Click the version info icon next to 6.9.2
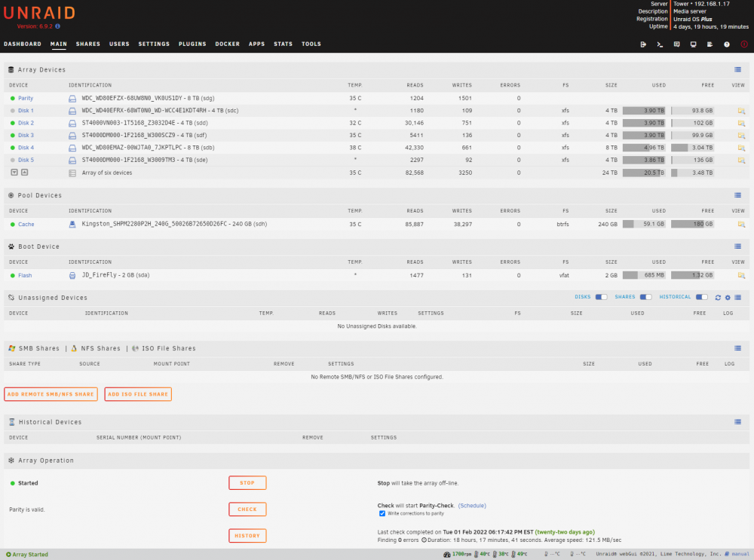The width and height of the screenshot is (754, 560). pyautogui.click(x=58, y=26)
